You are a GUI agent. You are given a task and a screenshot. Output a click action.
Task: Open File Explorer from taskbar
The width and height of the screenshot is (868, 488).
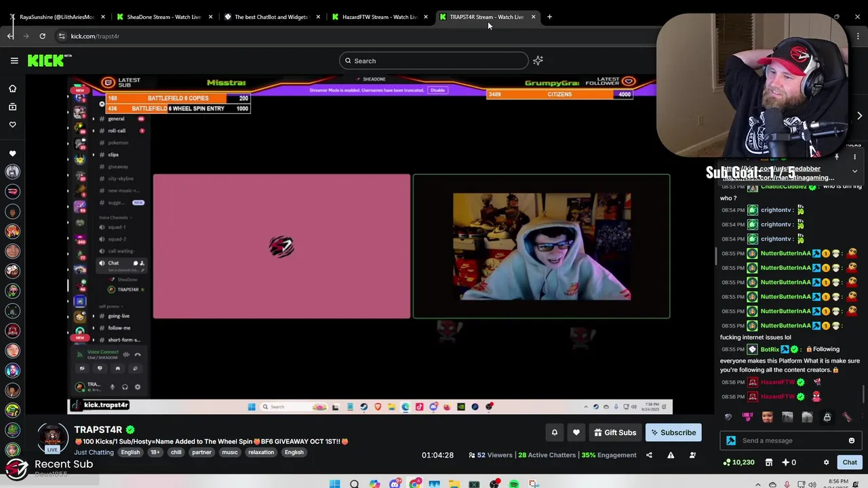click(x=454, y=484)
